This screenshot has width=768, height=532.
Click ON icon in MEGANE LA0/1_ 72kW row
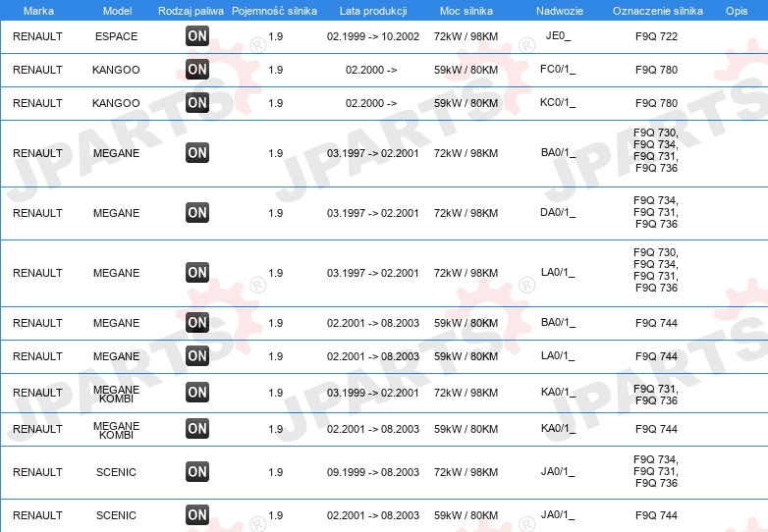[x=197, y=272]
